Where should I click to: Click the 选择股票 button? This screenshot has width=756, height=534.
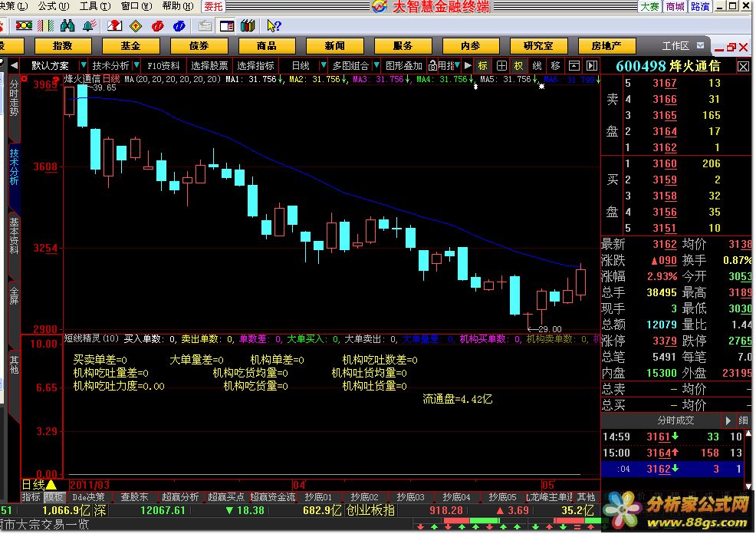click(x=209, y=66)
